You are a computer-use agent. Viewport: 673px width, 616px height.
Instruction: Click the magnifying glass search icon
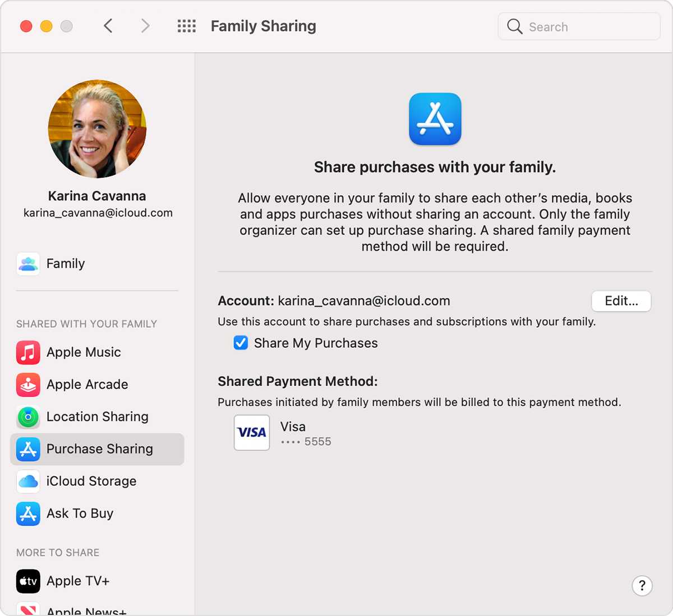click(514, 26)
